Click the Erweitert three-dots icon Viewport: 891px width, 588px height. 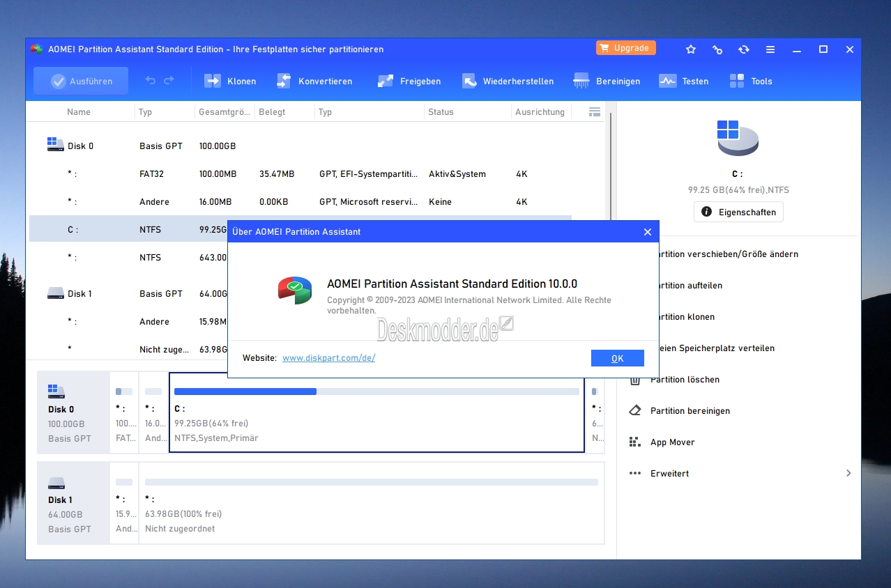tap(635, 473)
